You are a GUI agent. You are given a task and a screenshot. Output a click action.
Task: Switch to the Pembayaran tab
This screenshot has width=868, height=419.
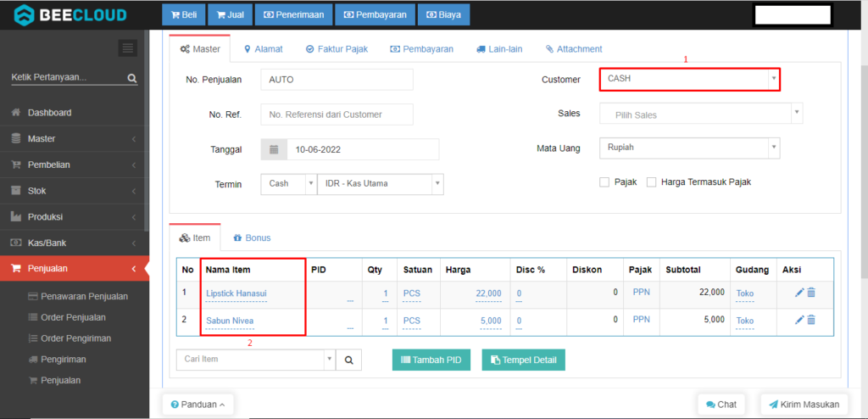pos(422,49)
